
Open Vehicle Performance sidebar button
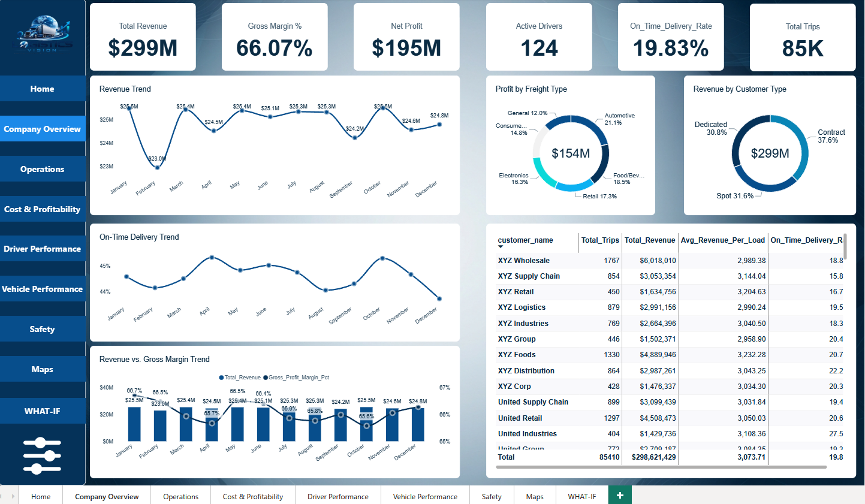(43, 289)
